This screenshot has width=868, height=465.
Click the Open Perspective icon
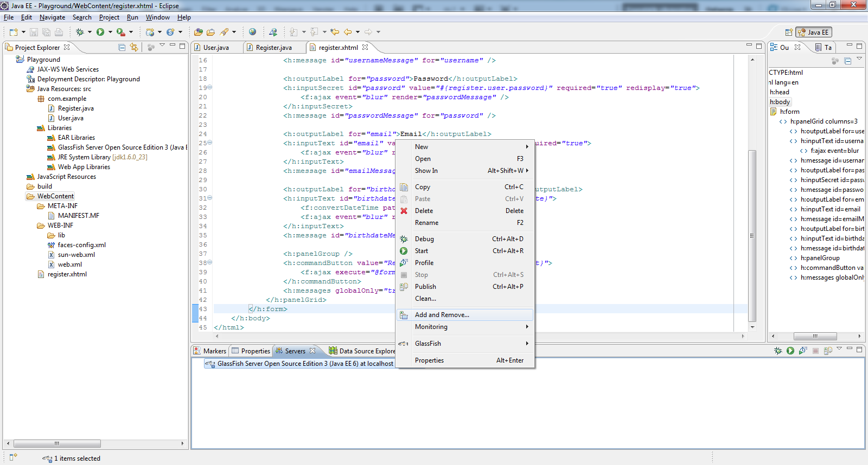[789, 32]
